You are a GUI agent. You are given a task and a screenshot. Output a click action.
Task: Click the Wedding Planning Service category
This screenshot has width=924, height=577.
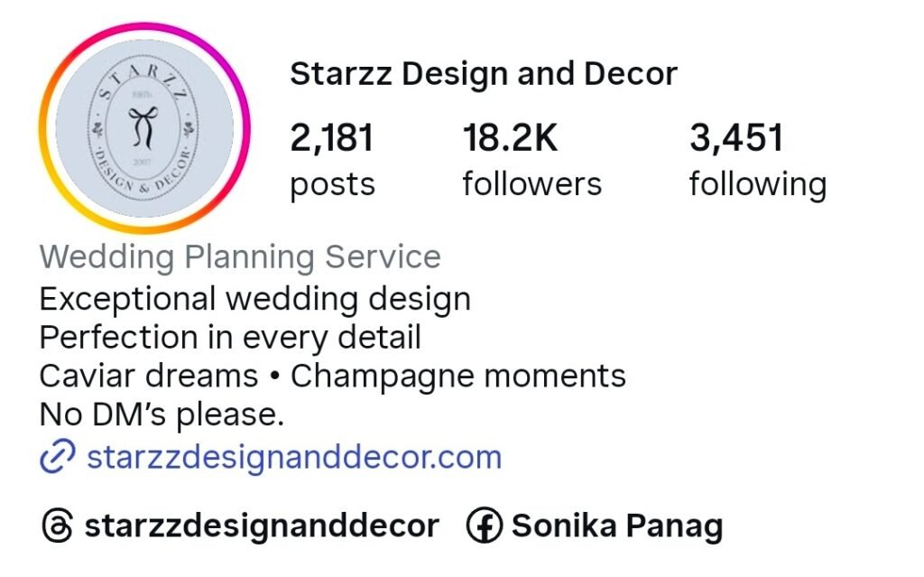(x=240, y=257)
